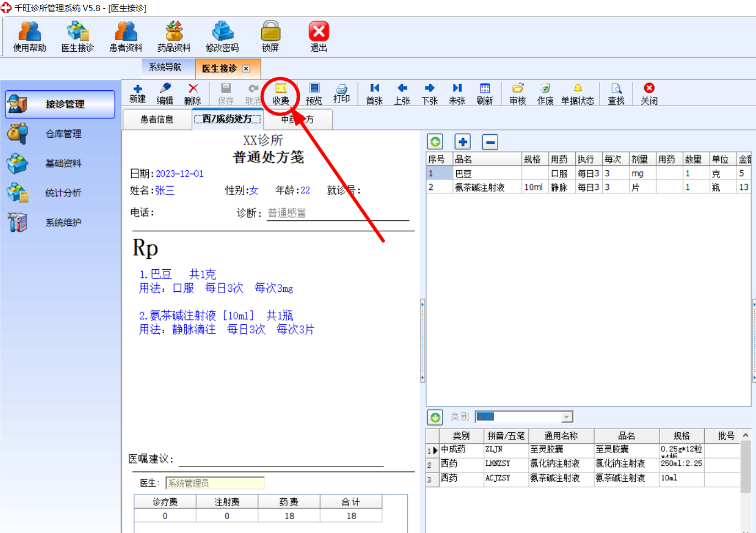Audit the prescription with 审核
Viewport: 756px width, 533px height.
point(518,94)
